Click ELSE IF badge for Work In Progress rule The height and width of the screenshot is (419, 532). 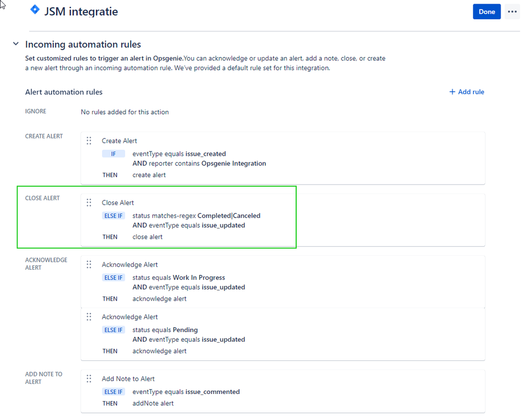pos(113,277)
